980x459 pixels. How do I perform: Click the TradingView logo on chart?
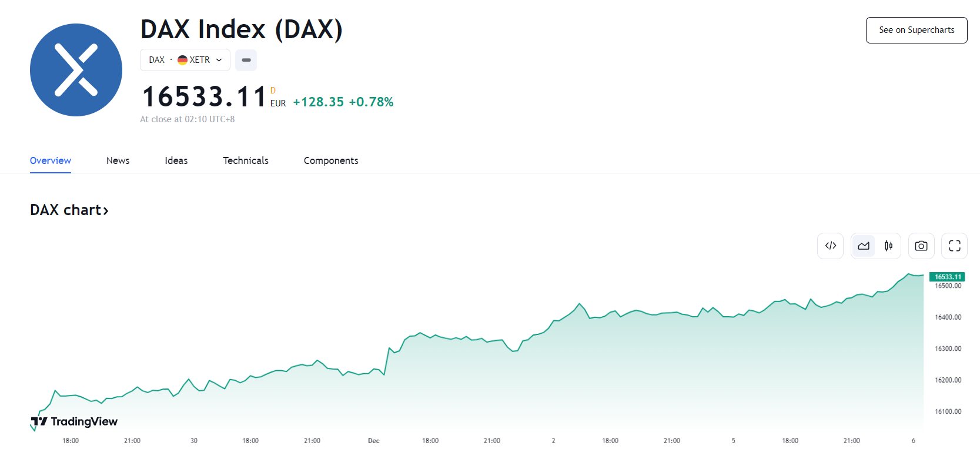pos(75,421)
